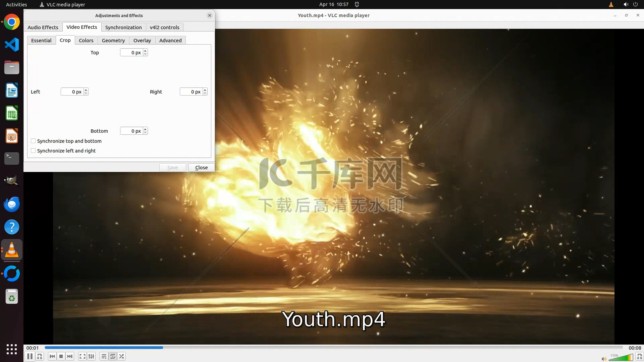644x362 pixels.
Task: Toggle the loop repeat mode
Action: click(x=113, y=356)
